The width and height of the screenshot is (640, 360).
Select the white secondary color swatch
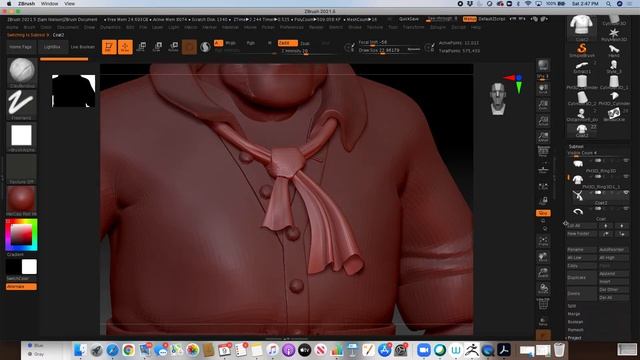tap(29, 267)
